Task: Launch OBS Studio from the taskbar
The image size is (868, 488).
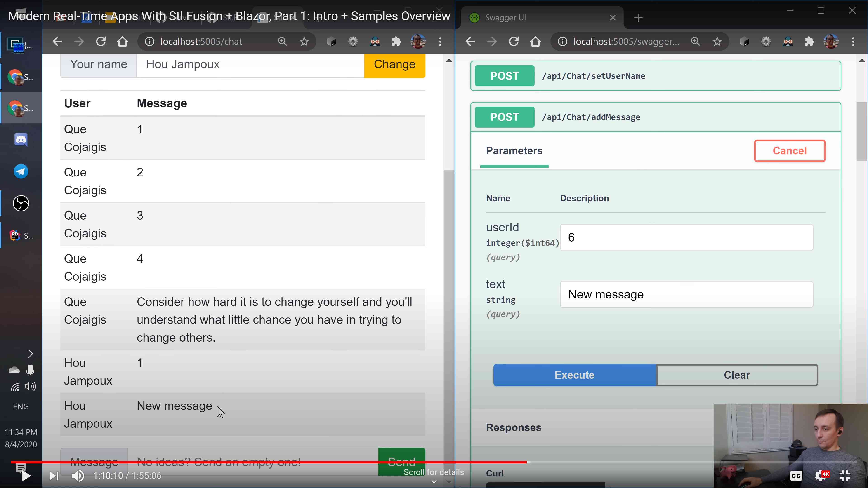Action: click(x=21, y=203)
